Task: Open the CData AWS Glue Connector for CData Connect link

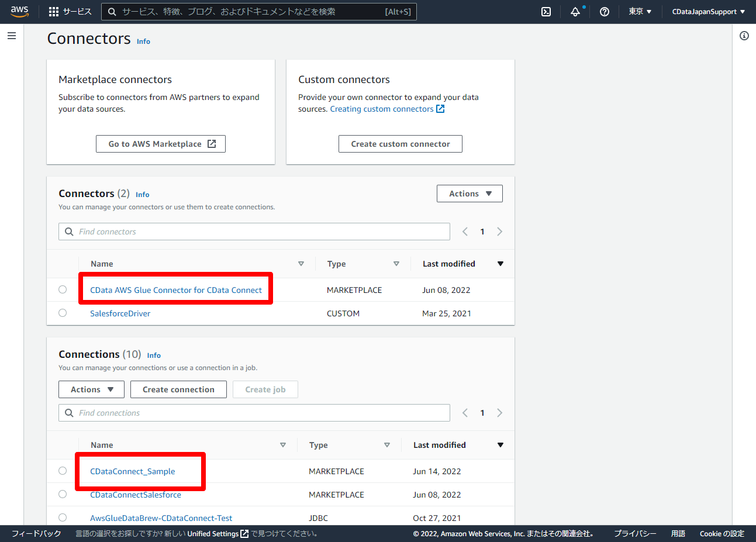Action: 176,290
